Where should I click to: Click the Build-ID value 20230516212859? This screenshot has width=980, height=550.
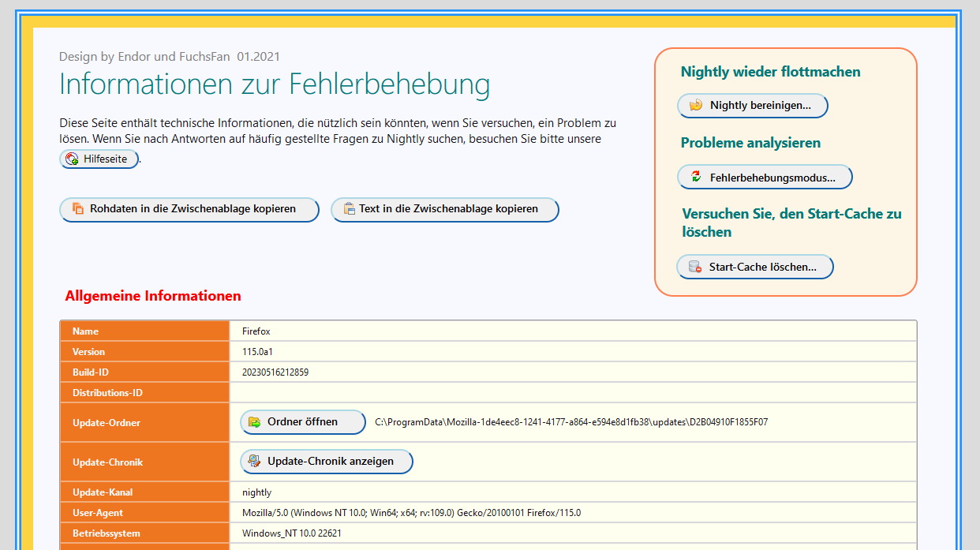pyautogui.click(x=275, y=372)
